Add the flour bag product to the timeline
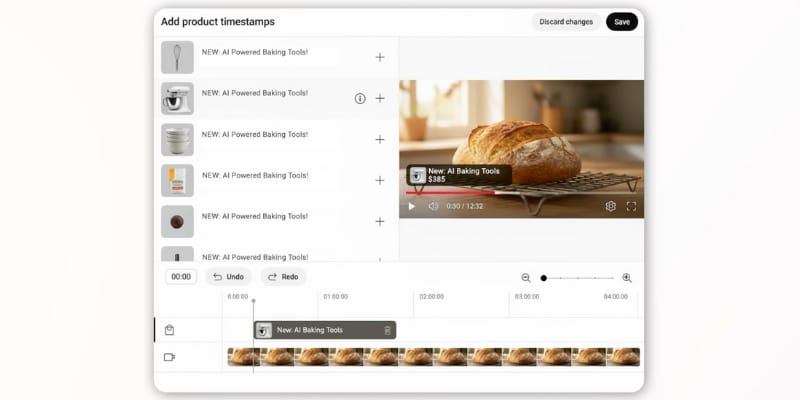 [x=380, y=181]
